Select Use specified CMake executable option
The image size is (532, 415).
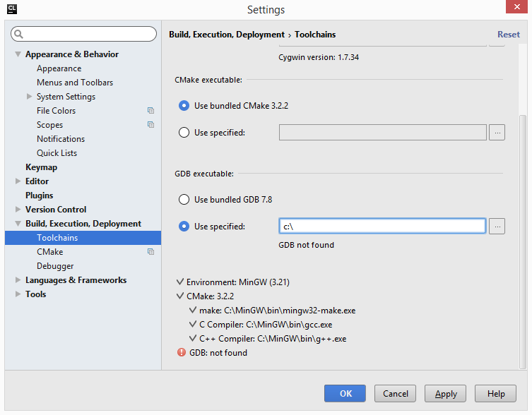click(x=184, y=132)
